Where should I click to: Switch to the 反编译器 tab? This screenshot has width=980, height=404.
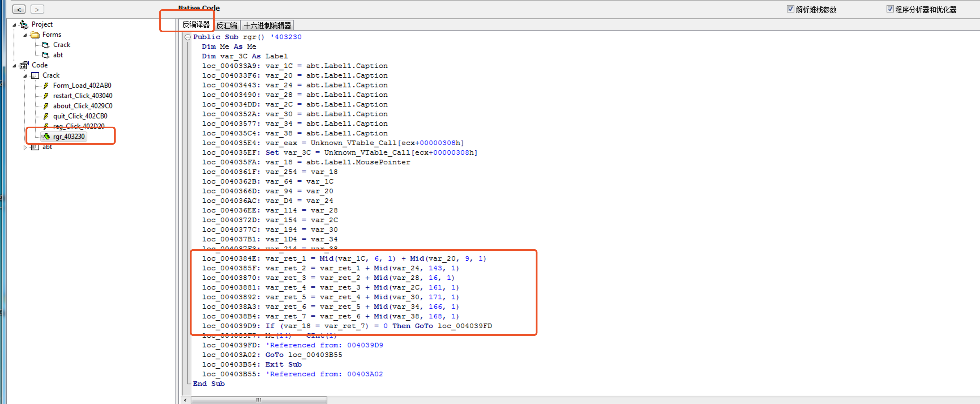(196, 25)
